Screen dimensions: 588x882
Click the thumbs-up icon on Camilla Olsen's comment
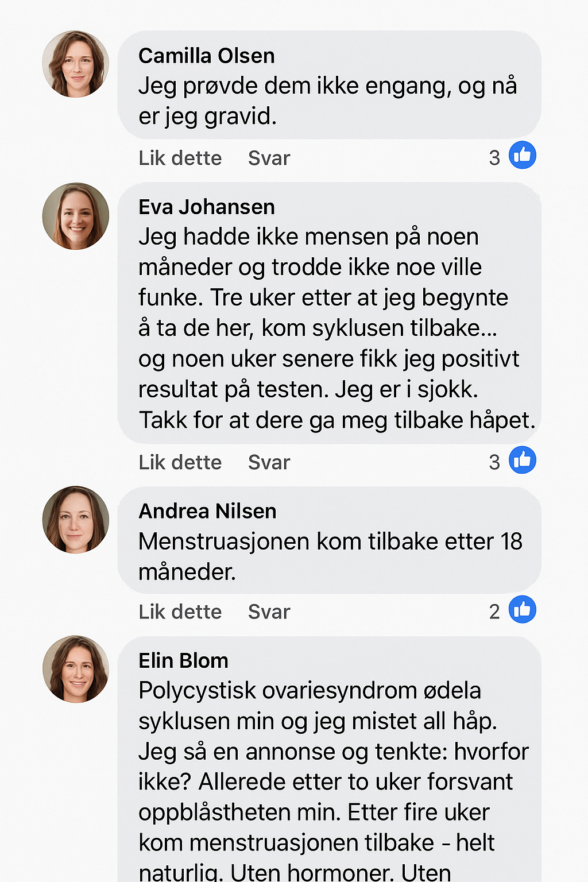coord(522,155)
